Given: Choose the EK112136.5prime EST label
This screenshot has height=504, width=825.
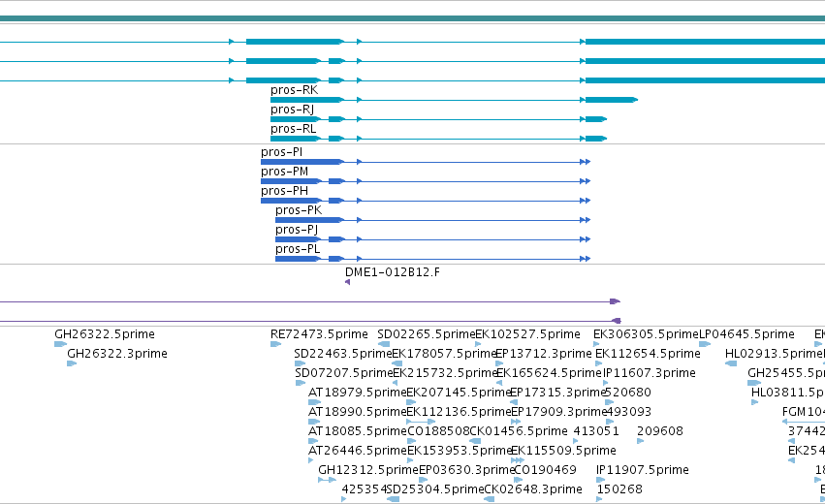Looking at the screenshot, I should 459,412.
